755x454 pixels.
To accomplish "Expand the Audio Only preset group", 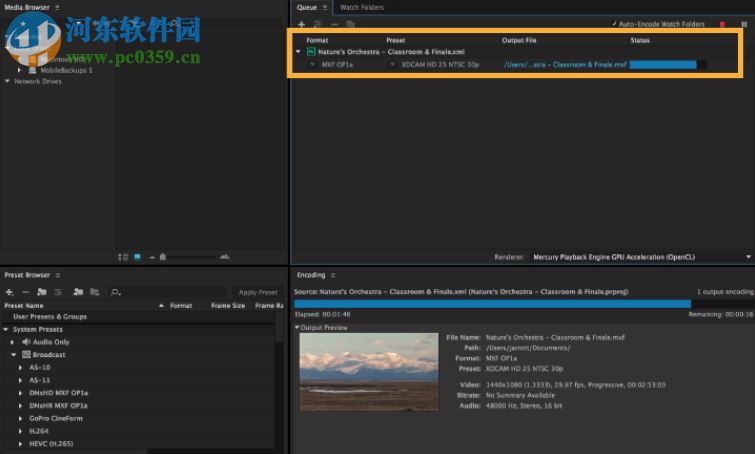I will [x=13, y=342].
